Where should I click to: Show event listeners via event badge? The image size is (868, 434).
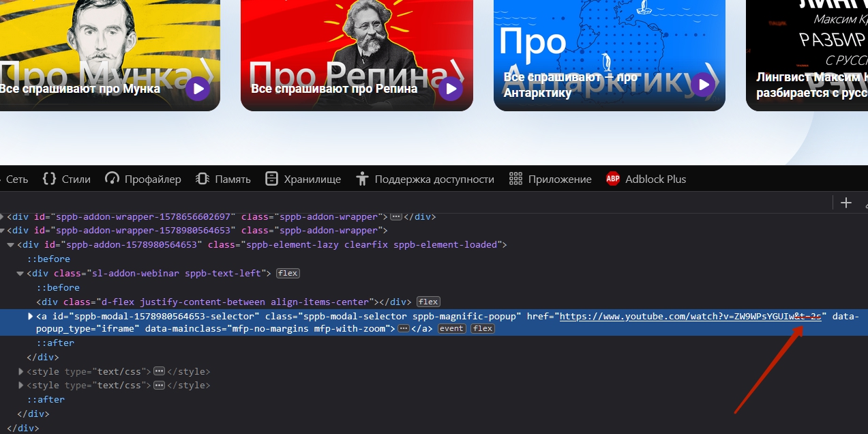pos(451,329)
